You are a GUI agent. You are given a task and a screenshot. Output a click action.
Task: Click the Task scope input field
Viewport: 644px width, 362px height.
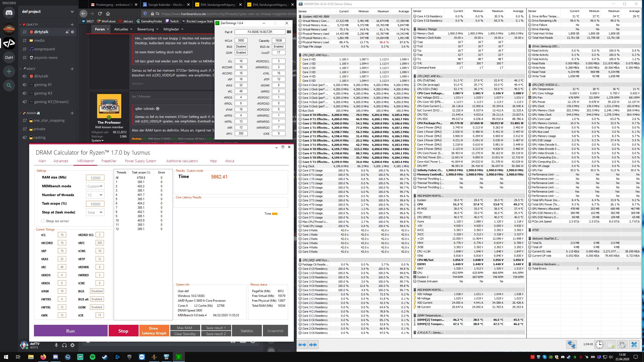95,204
